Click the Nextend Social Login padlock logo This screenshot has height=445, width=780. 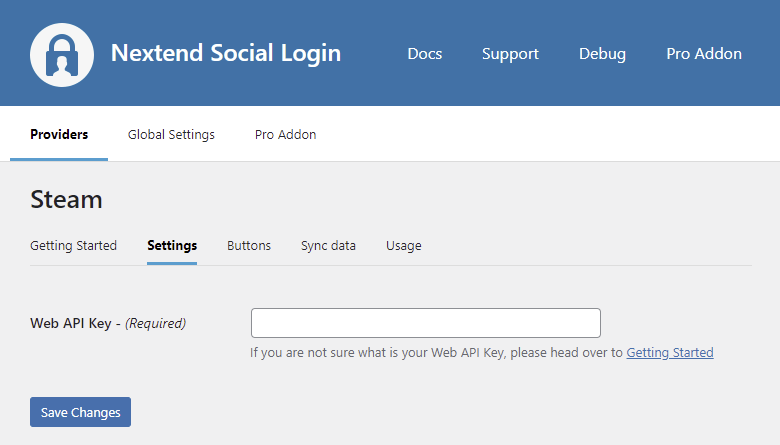62,54
